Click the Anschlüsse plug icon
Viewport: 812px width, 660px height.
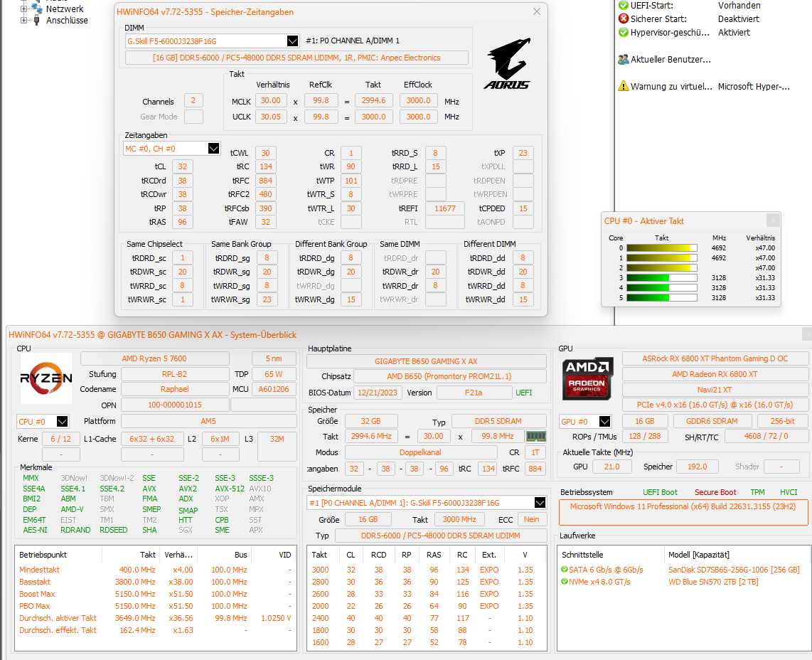click(x=37, y=20)
